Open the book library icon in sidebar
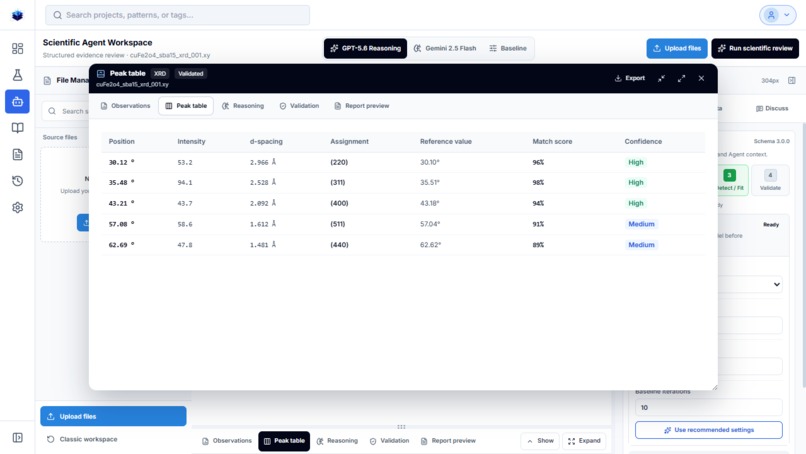This screenshot has height=454, width=806. point(17,128)
